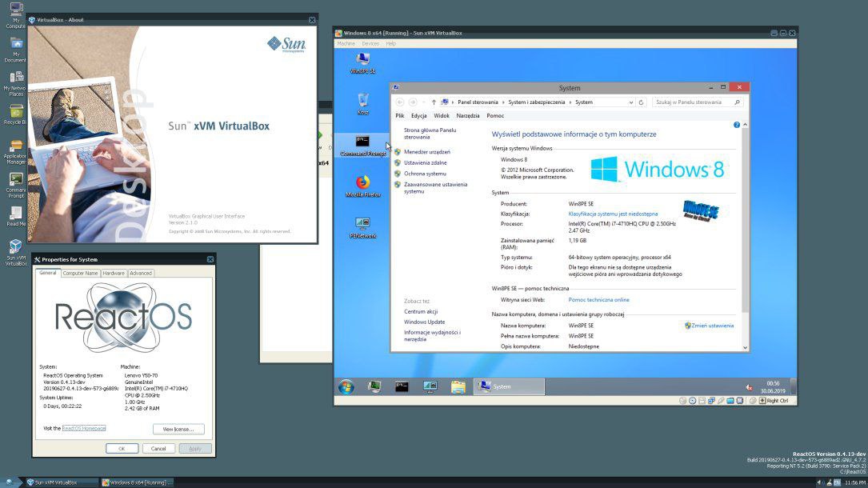
Task: Click the VirtualBox status bar shared folders icon
Action: point(730,401)
